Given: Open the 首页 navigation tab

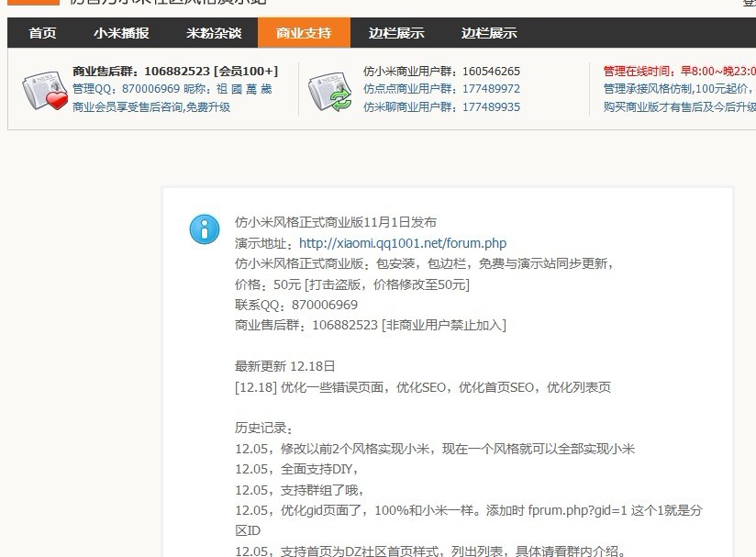Looking at the screenshot, I should [42, 33].
